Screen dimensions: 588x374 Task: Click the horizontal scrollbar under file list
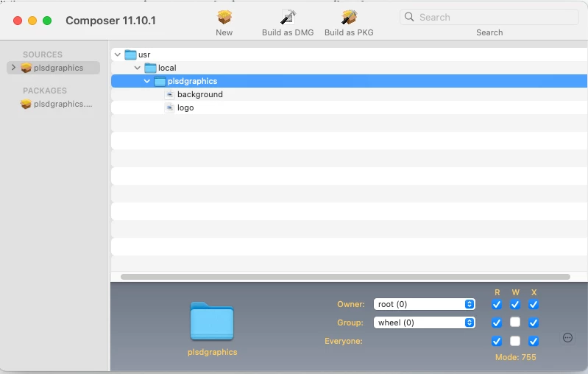click(345, 277)
